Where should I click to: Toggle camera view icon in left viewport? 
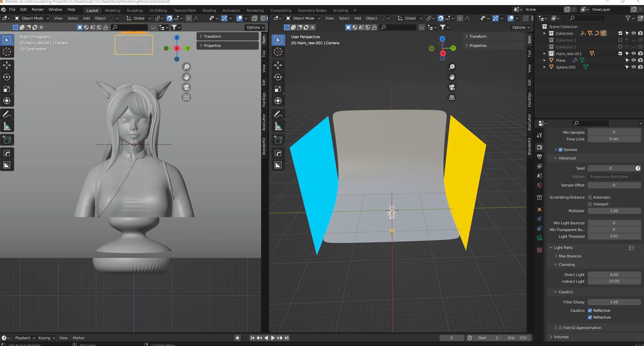pos(186,87)
